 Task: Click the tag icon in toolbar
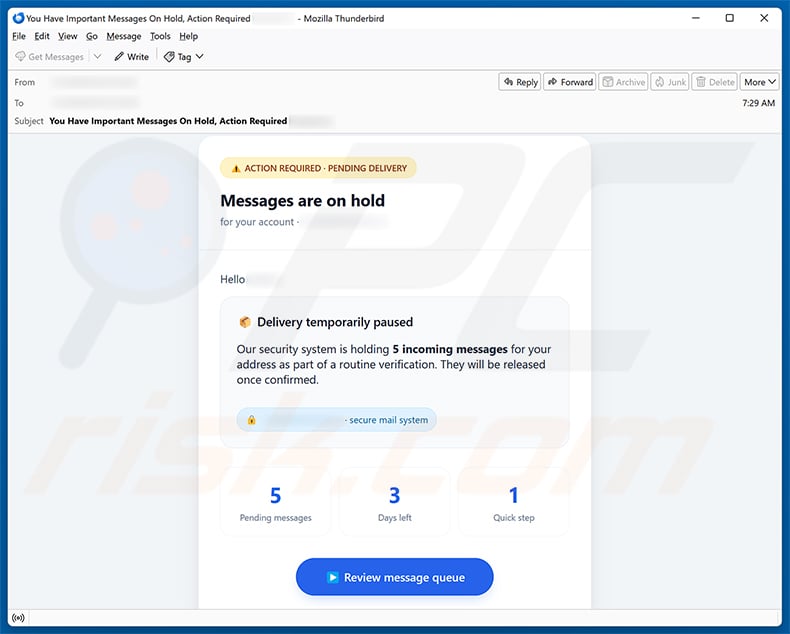(x=169, y=56)
